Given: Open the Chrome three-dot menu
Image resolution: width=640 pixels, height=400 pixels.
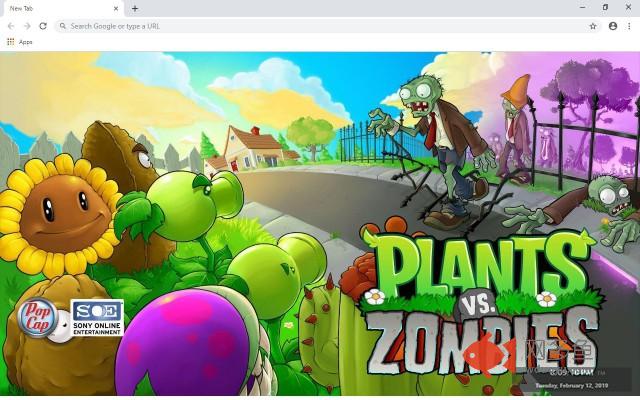Looking at the screenshot, I should tap(629, 26).
